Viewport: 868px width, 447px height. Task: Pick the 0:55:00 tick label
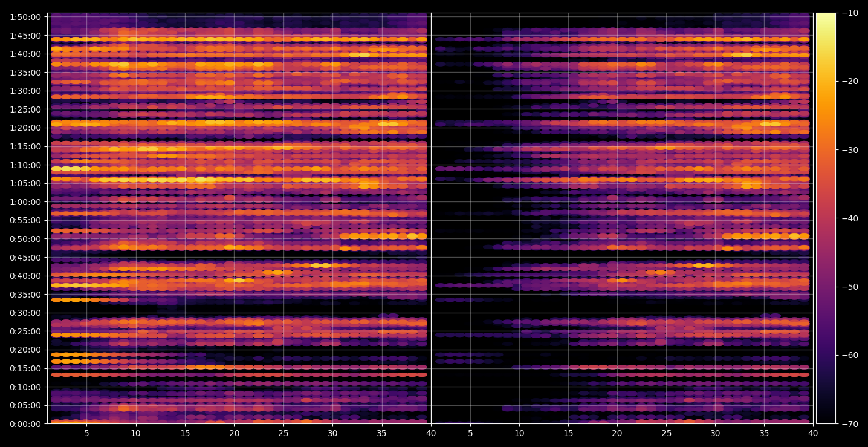click(25, 220)
